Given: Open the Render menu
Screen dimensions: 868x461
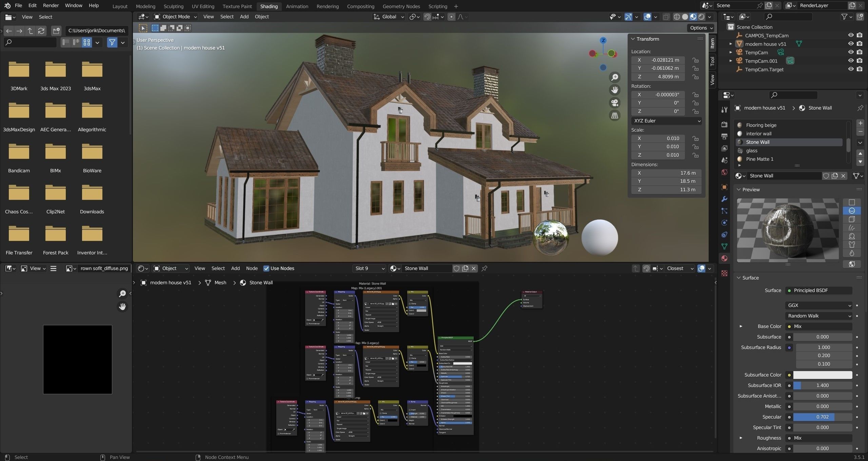Looking at the screenshot, I should [x=51, y=5].
